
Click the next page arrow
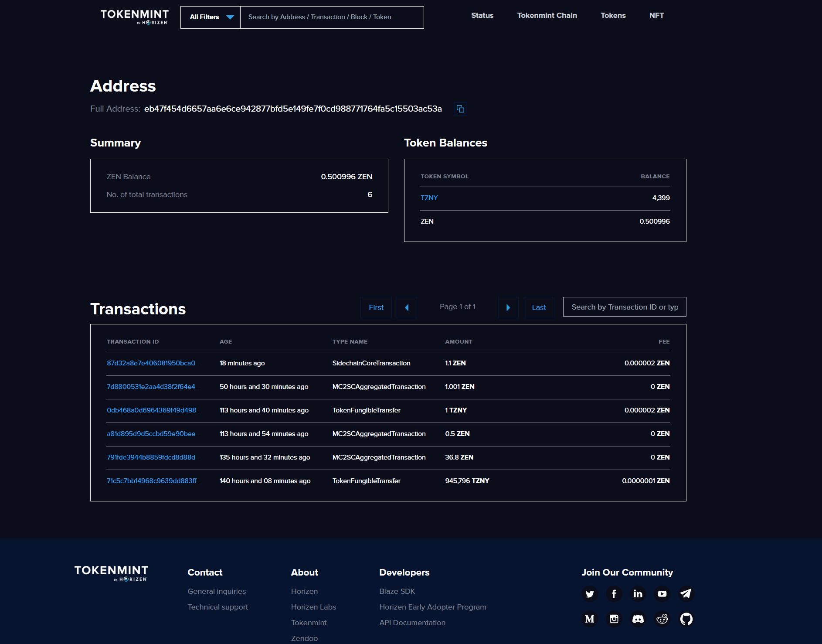tap(508, 307)
